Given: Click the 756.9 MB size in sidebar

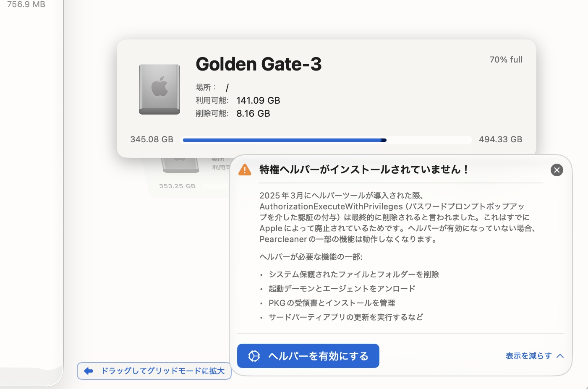Looking at the screenshot, I should pos(26,5).
